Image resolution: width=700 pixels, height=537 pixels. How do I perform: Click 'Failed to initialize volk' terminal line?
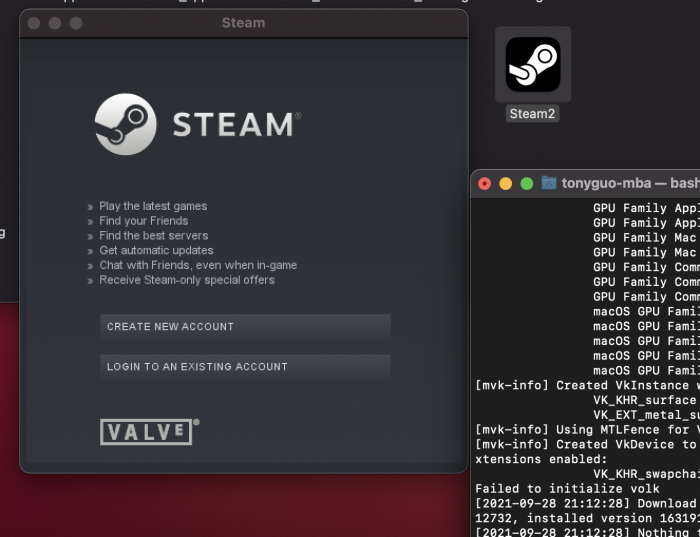tap(567, 489)
